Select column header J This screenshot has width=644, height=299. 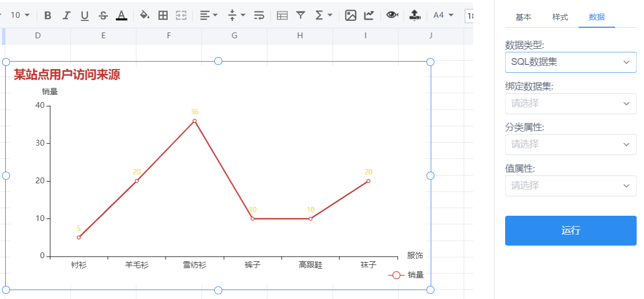click(x=431, y=36)
